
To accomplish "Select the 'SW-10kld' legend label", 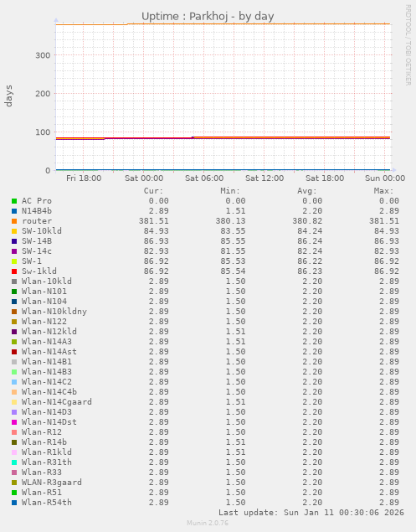I will click(x=42, y=231).
